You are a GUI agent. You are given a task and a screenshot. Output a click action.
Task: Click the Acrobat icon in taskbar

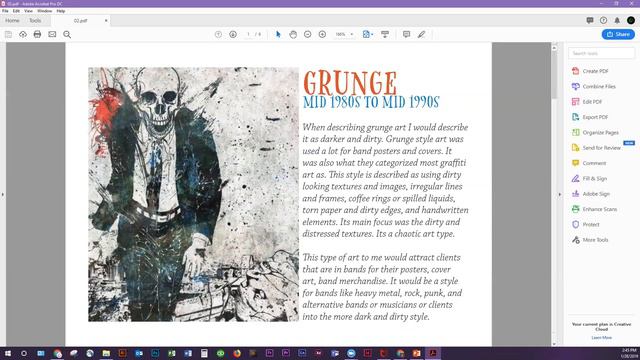[433, 353]
